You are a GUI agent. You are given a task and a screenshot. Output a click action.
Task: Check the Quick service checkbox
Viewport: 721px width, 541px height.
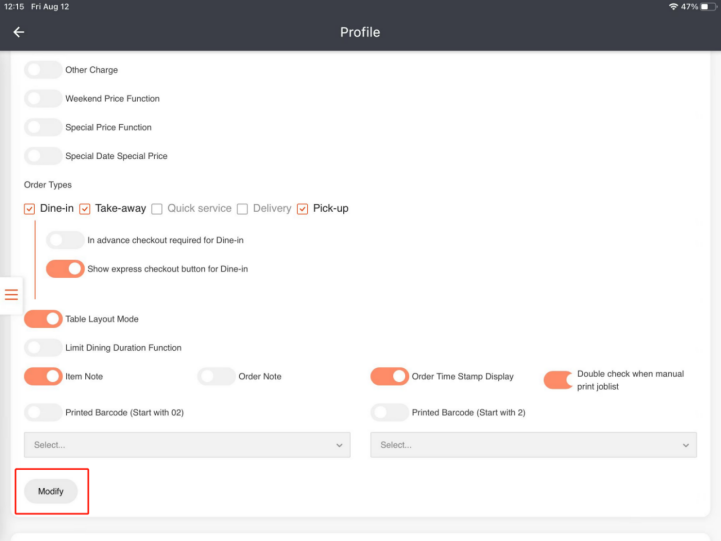(156, 209)
